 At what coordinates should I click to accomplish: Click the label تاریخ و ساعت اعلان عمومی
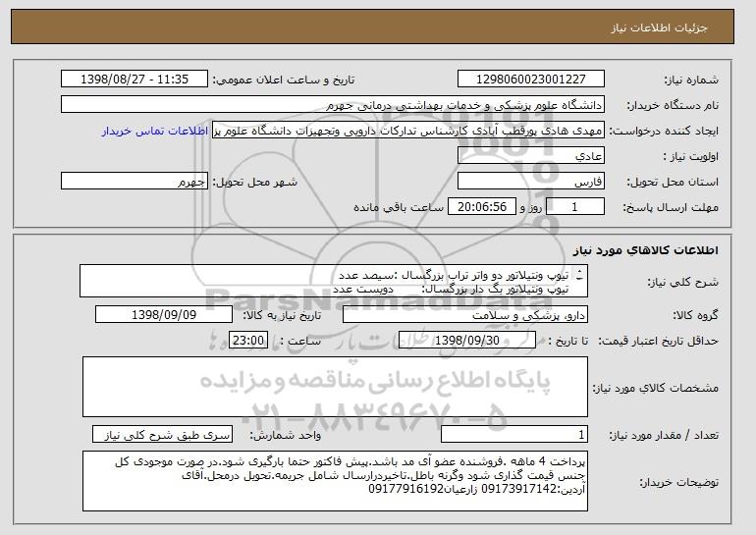tap(284, 80)
